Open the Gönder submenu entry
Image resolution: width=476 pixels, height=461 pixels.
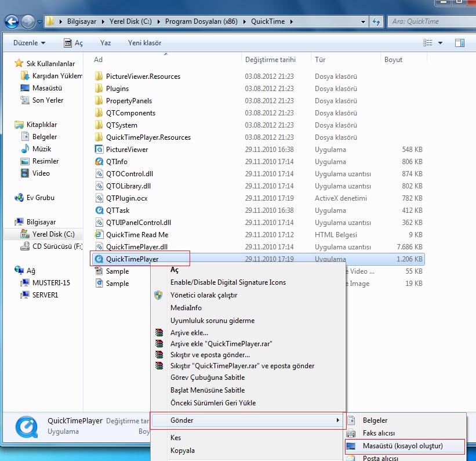point(248,420)
